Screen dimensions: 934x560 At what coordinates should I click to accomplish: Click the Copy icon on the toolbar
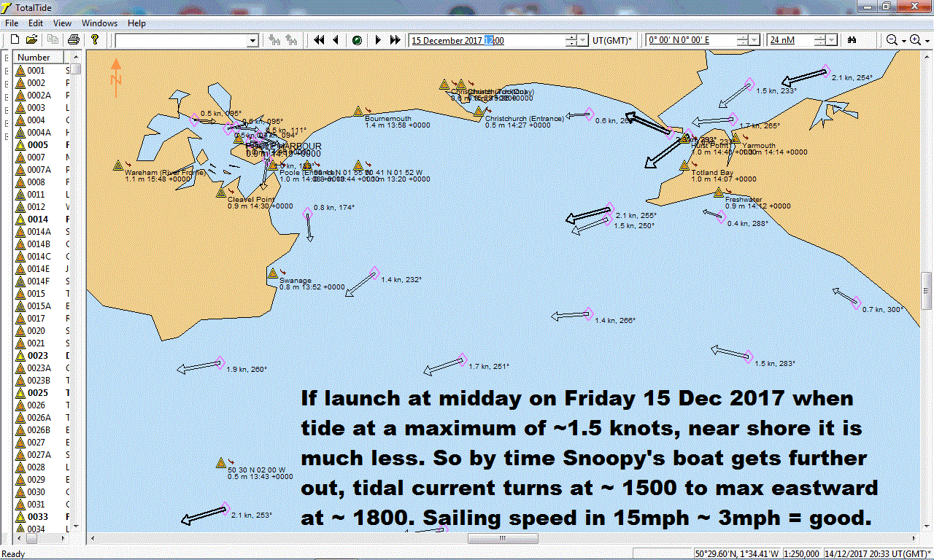[x=53, y=40]
